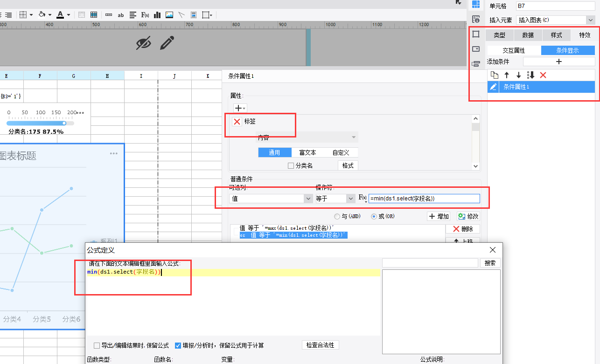Screen dimensions: 600x364
Task: Click the F(x) formula type dropdown
Action: click(x=363, y=199)
